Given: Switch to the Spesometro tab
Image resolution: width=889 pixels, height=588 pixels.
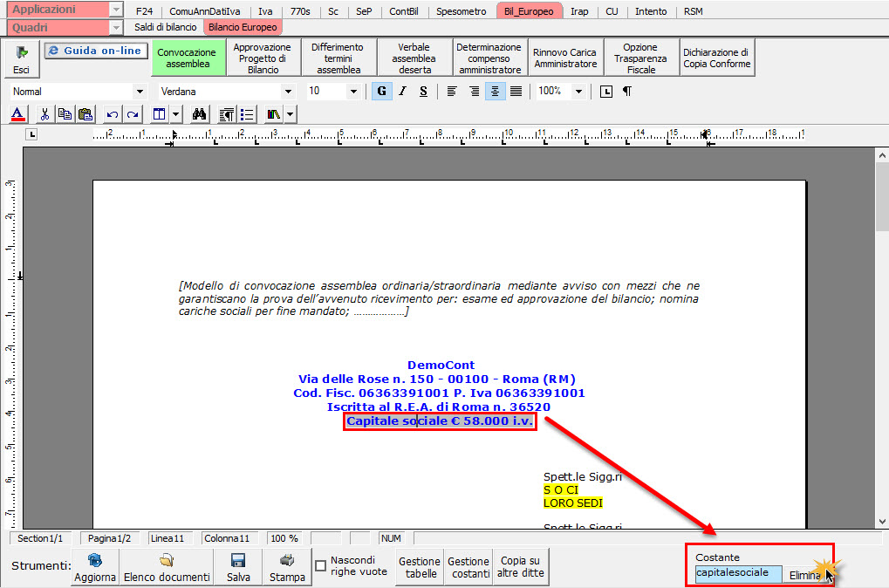Looking at the screenshot, I should click(x=462, y=11).
